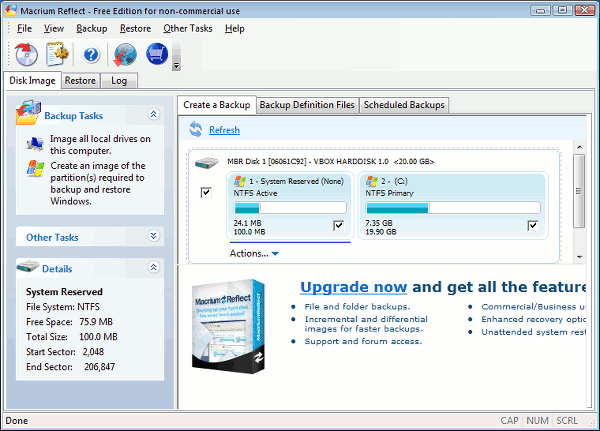Screen dimensions: 600x431
Task: Open the Actions... dropdown
Action: click(x=254, y=253)
